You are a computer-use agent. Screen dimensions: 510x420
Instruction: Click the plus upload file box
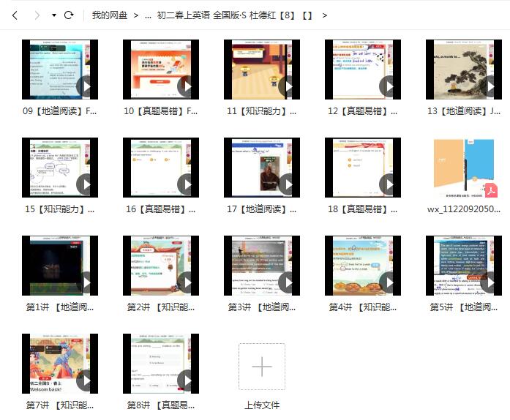click(262, 367)
